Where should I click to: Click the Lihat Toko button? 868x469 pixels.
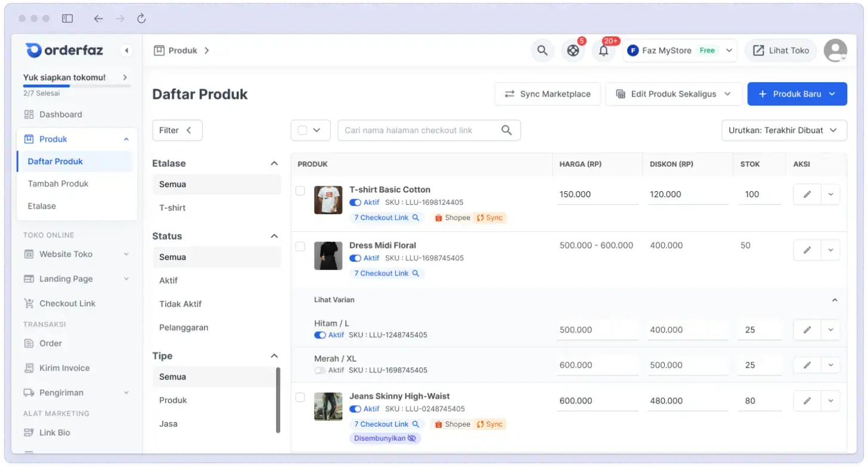(781, 51)
